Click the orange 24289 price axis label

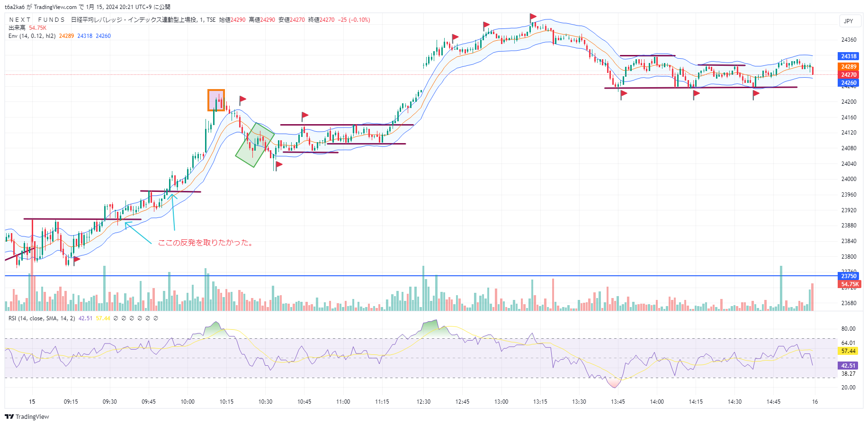click(x=849, y=67)
